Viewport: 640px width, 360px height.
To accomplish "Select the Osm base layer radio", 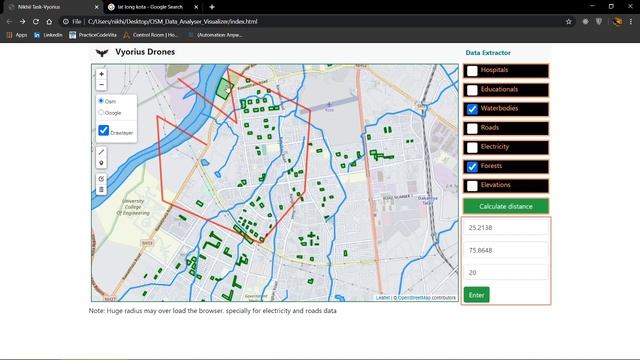I will 101,100.
